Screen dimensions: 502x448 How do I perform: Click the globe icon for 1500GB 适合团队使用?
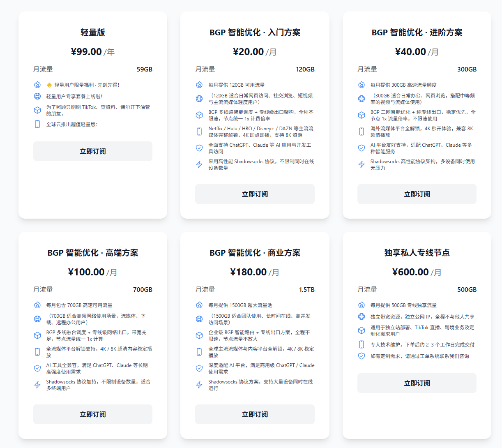click(199, 318)
